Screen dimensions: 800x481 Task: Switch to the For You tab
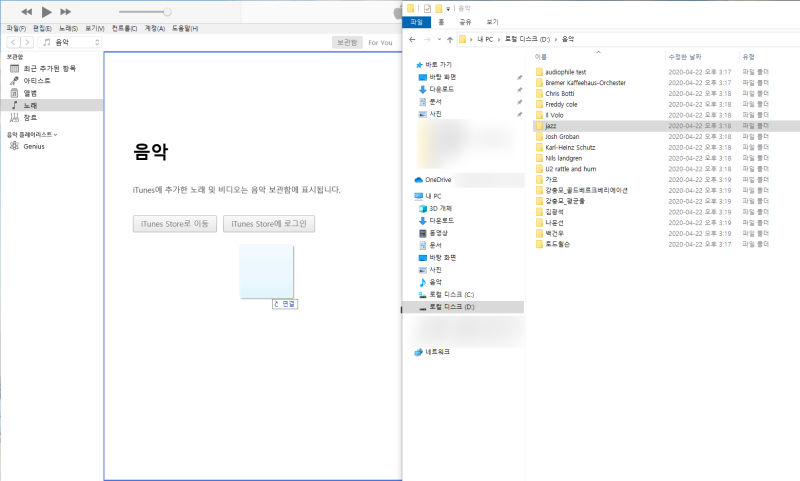[380, 43]
